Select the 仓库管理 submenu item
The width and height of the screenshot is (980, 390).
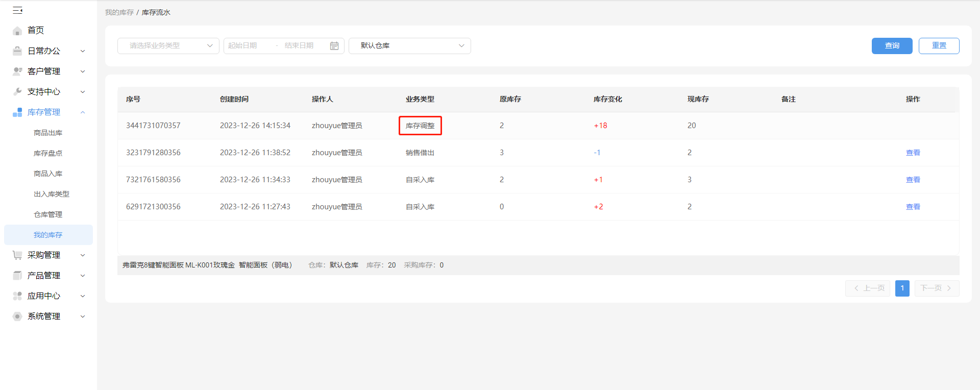coord(48,214)
